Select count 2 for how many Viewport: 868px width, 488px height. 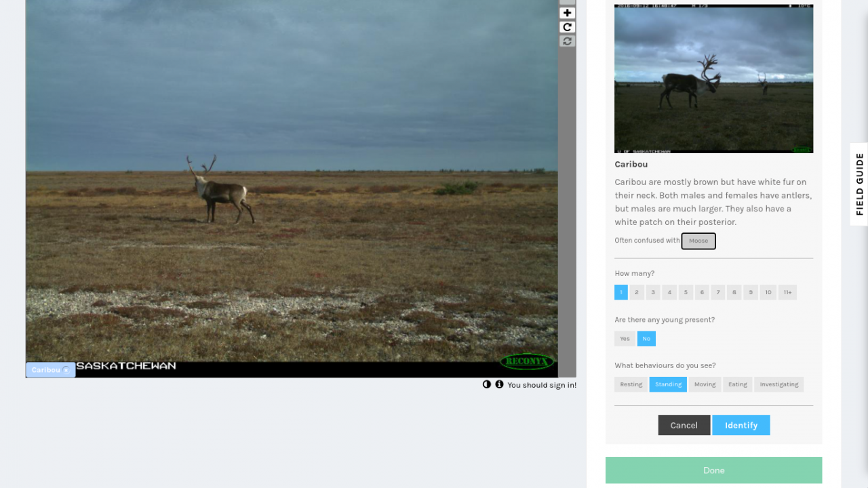coord(637,292)
